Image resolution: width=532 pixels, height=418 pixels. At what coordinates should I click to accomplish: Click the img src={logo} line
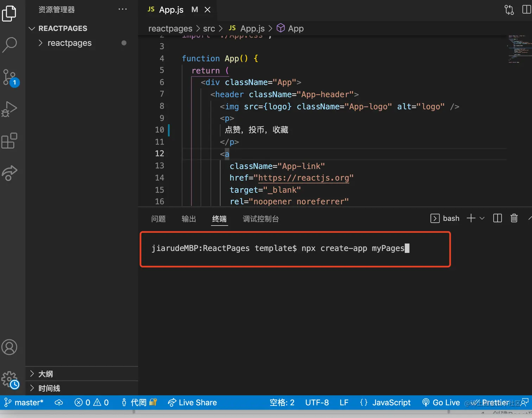click(340, 107)
